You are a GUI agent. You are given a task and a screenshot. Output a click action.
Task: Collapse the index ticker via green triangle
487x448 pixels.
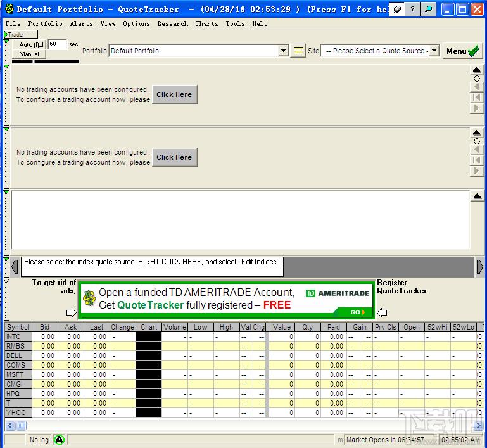click(x=6, y=259)
